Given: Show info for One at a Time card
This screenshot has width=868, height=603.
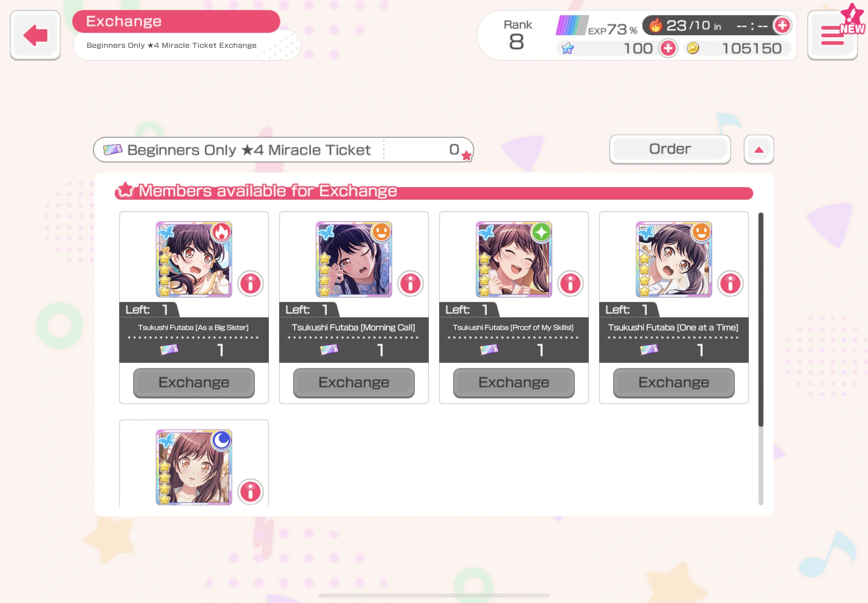Looking at the screenshot, I should [730, 283].
